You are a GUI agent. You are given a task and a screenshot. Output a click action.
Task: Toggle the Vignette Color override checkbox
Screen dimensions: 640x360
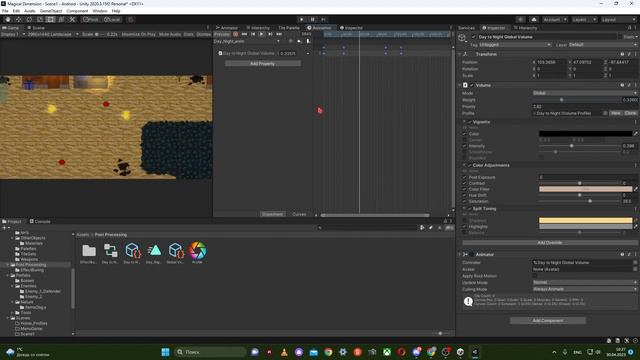pyautogui.click(x=464, y=133)
